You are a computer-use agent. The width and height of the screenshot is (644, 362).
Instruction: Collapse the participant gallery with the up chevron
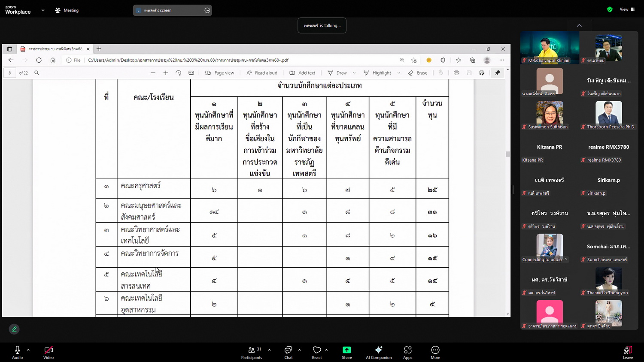tap(579, 26)
